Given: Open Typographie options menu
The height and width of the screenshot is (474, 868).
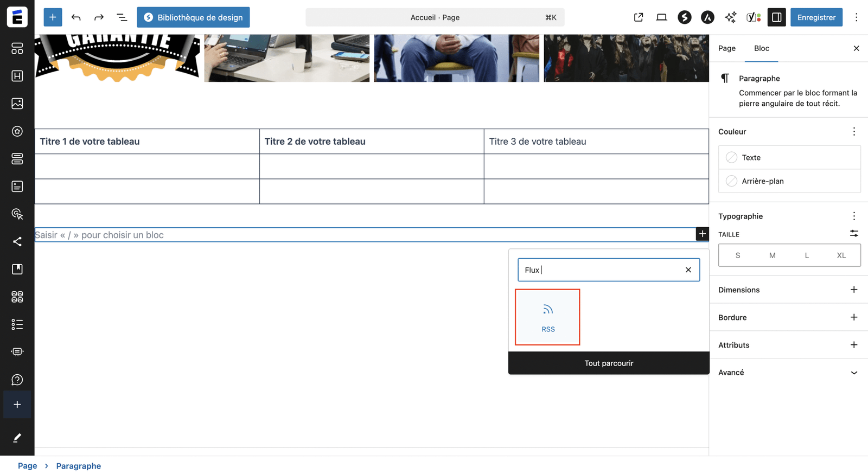Looking at the screenshot, I should (x=853, y=216).
